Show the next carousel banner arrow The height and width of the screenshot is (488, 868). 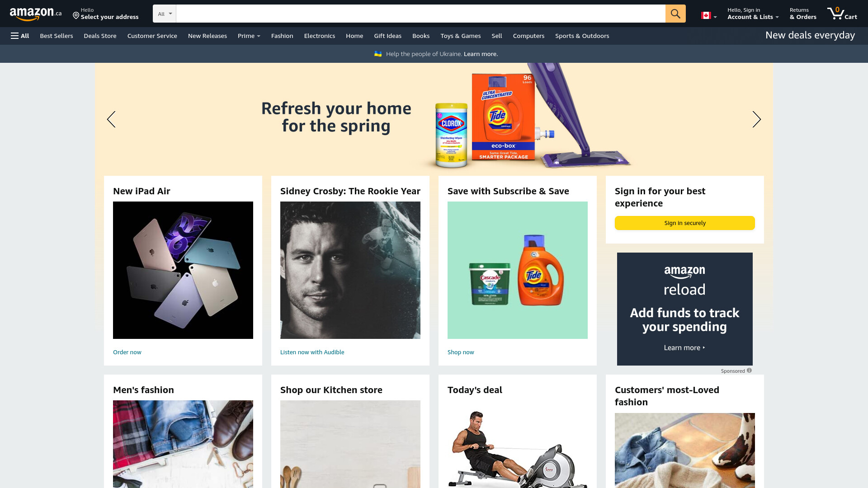click(x=756, y=119)
